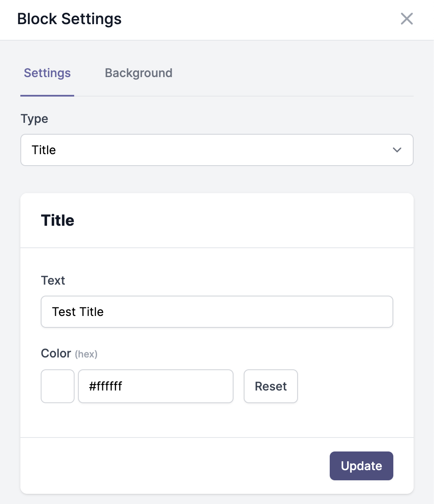This screenshot has width=434, height=504.
Task: Click empty footer area beside Update
Action: pyautogui.click(x=175, y=466)
